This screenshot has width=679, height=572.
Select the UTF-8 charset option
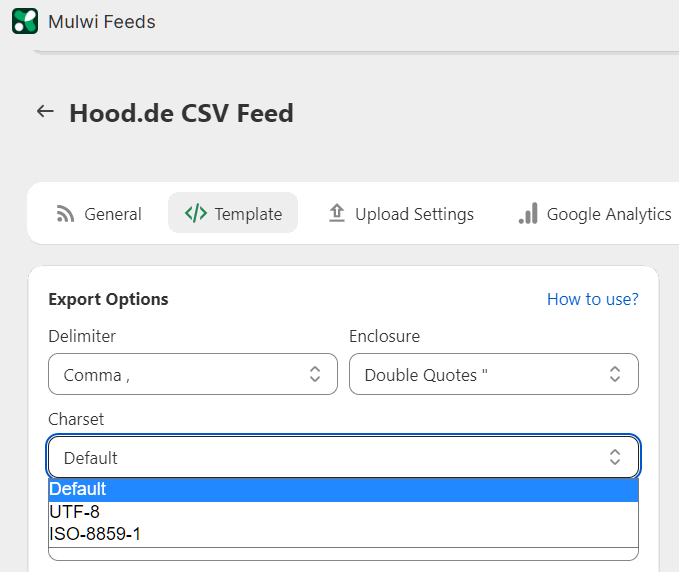(343, 512)
